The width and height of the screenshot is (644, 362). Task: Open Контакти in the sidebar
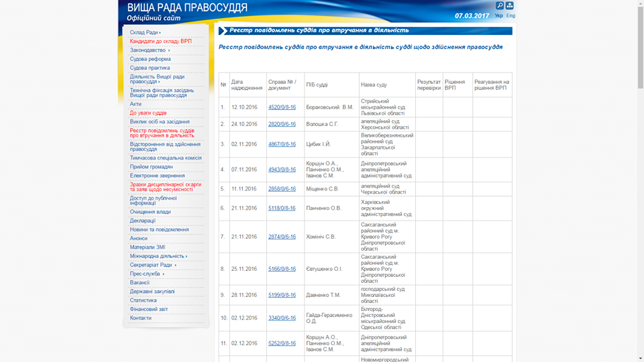141,318
